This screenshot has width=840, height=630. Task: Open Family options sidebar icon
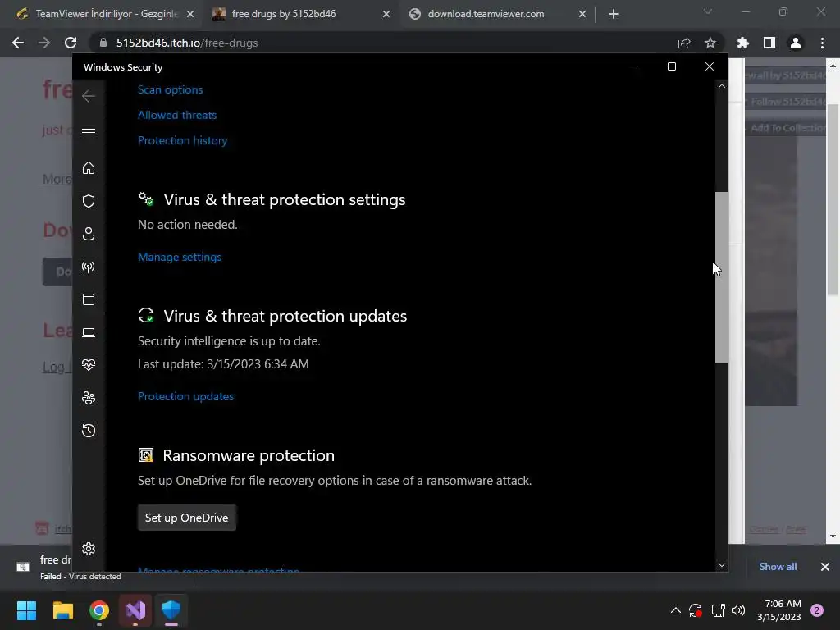coord(89,398)
